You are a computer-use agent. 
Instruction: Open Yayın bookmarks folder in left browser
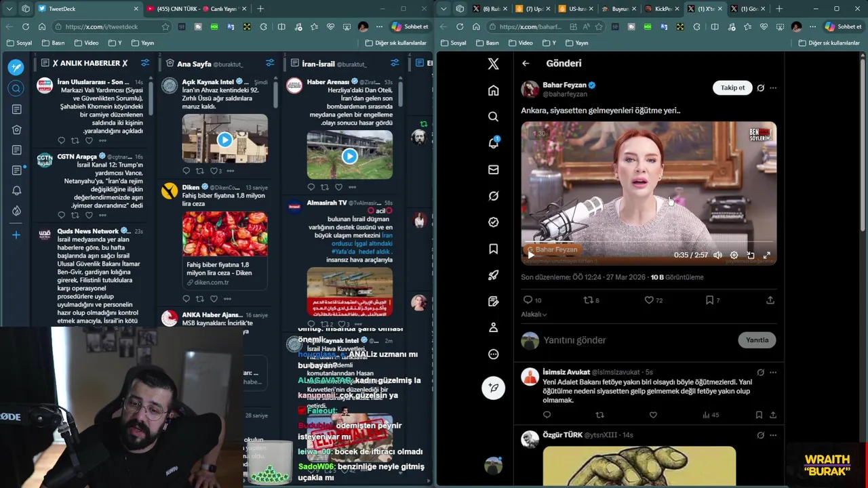point(142,43)
